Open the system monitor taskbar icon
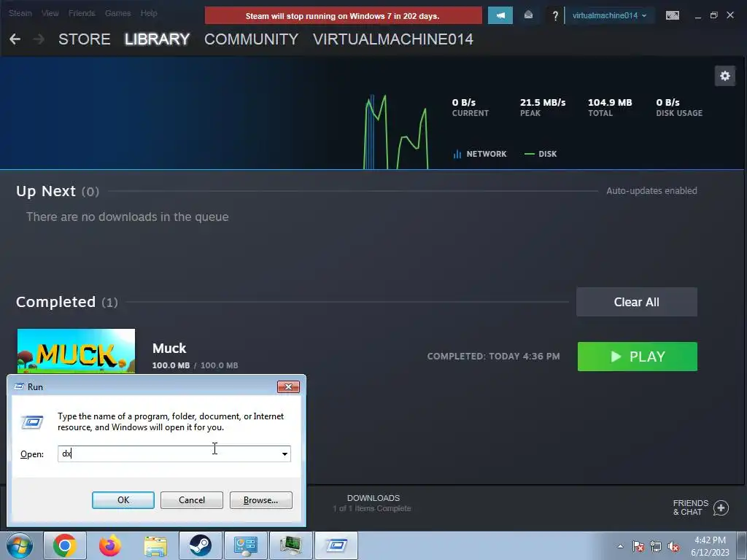The image size is (747, 560). 291,545
